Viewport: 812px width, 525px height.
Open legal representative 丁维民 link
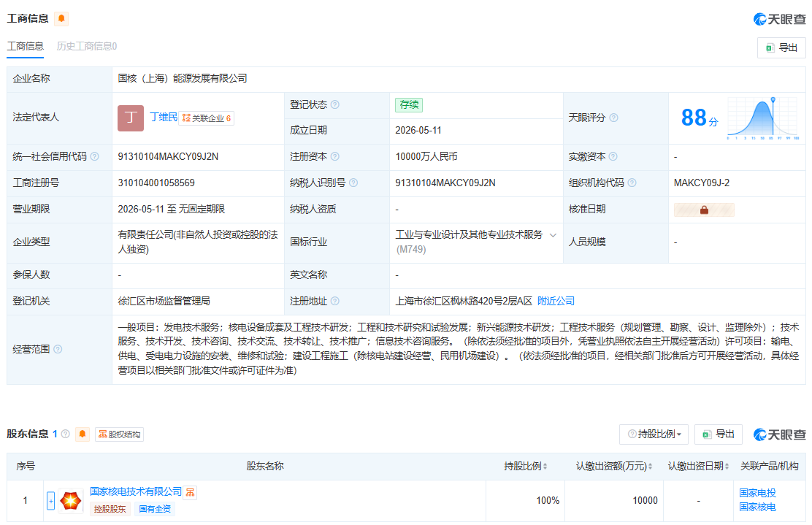click(164, 117)
